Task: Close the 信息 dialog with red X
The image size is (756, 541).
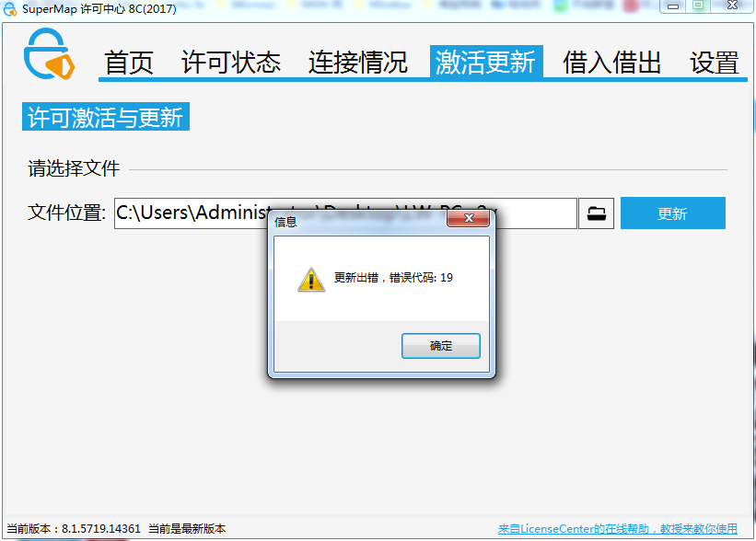Action: (468, 218)
